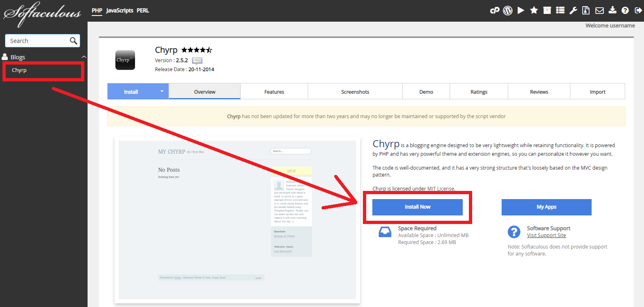Open script demos via play icon
644x307 pixels.
[x=521, y=11]
